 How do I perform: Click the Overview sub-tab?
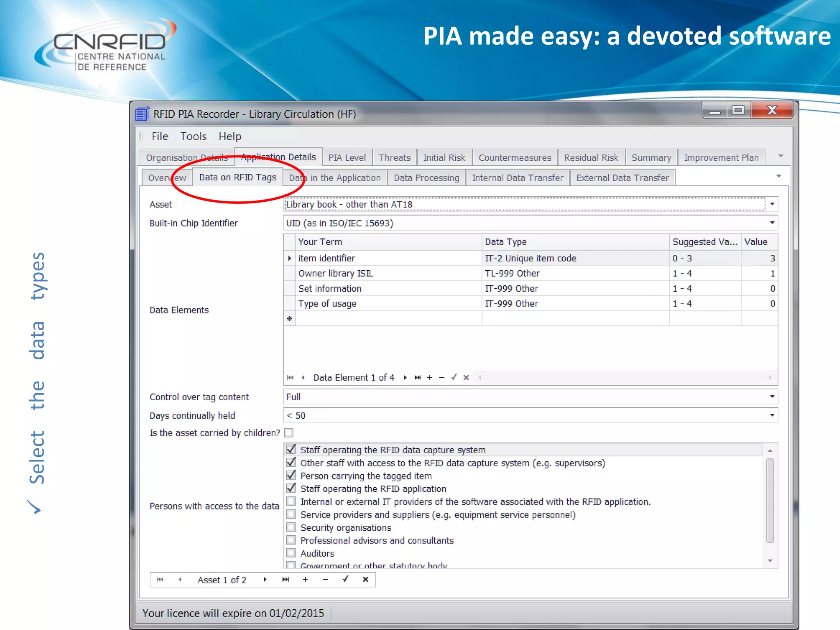pyautogui.click(x=167, y=178)
